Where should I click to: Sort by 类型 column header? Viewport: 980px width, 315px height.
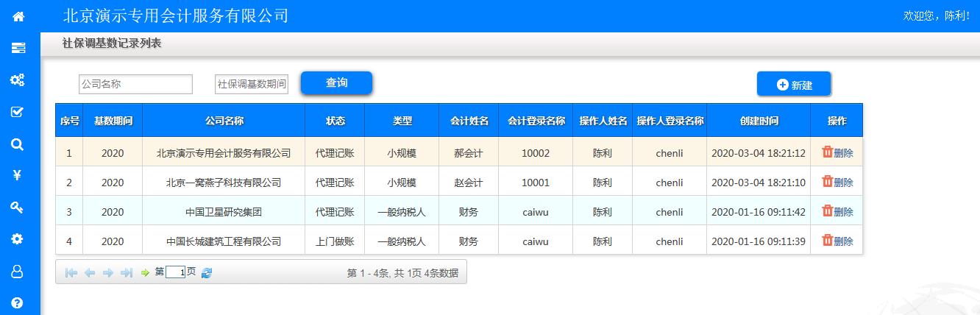tap(402, 121)
